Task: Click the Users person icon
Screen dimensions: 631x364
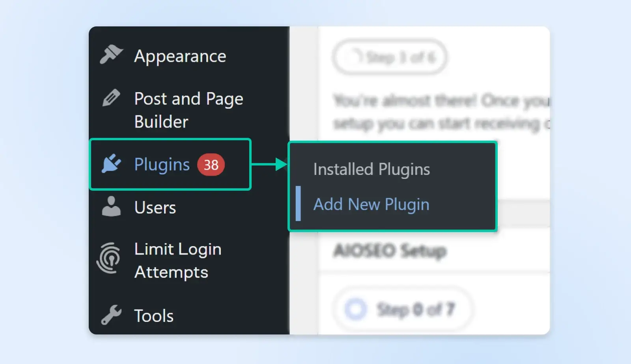Action: [x=111, y=206]
